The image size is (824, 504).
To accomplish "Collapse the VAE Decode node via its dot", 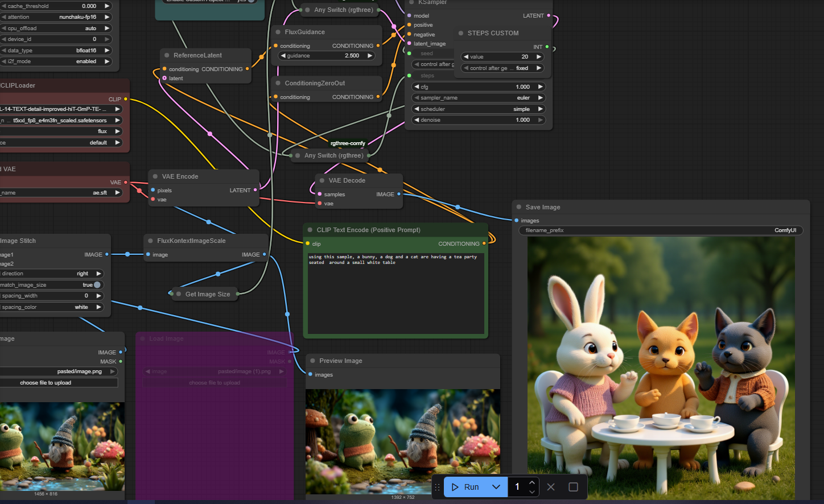I will pos(322,180).
